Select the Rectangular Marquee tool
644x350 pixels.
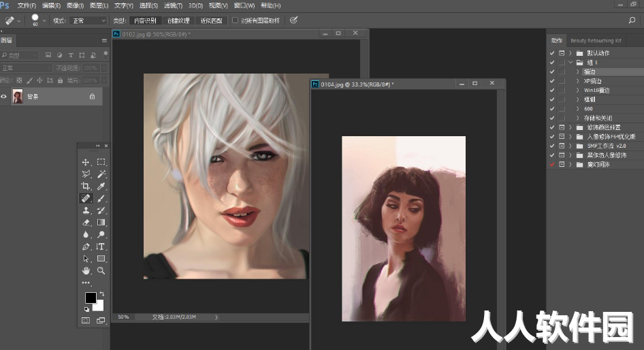[101, 162]
